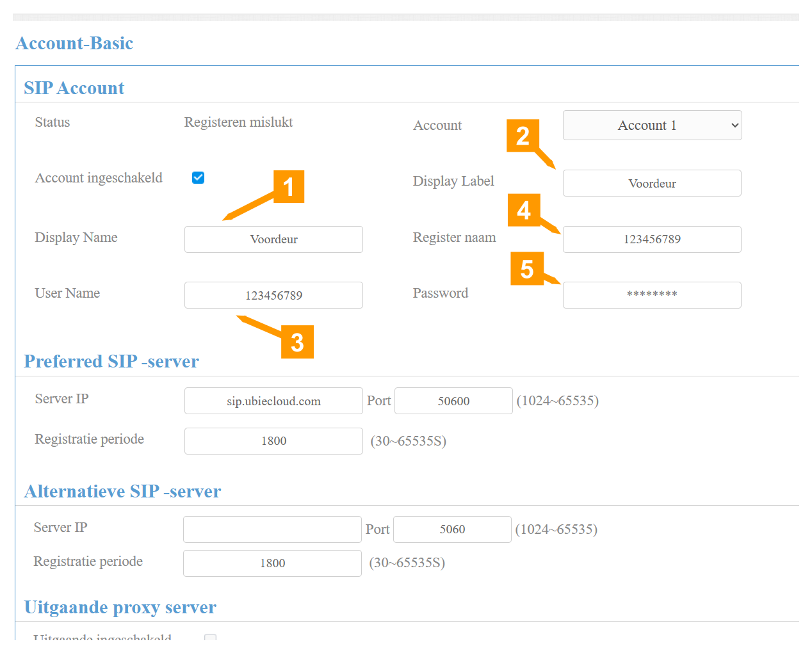
Task: Edit the preferred Server IP sip.ubiecloud.com field
Action: [273, 401]
